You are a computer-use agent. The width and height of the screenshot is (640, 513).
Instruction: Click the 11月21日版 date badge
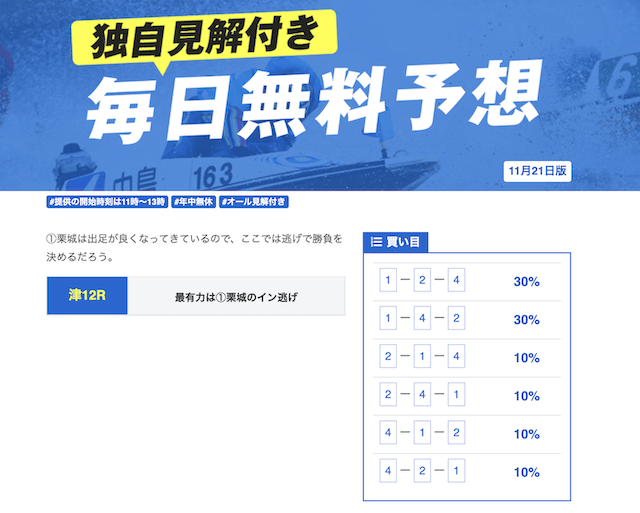click(537, 171)
